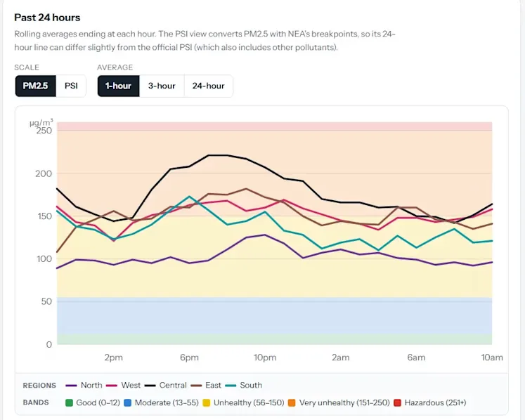Click the SCALE label
The width and height of the screenshot is (525, 420).
pos(27,67)
